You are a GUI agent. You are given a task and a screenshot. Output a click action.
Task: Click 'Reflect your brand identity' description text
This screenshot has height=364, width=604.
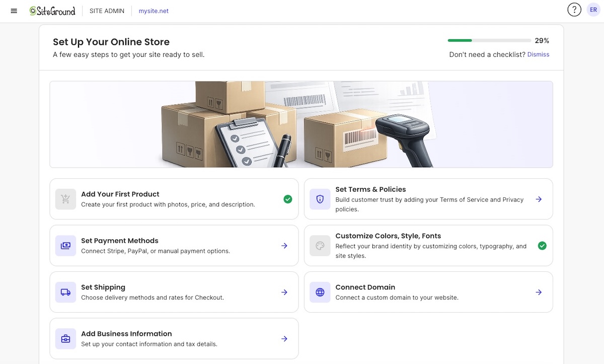click(431, 251)
